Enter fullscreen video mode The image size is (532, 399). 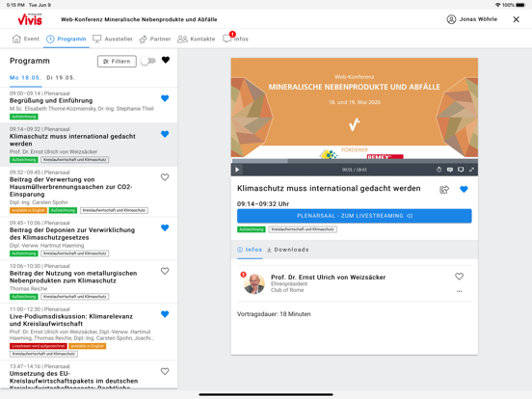[471, 170]
